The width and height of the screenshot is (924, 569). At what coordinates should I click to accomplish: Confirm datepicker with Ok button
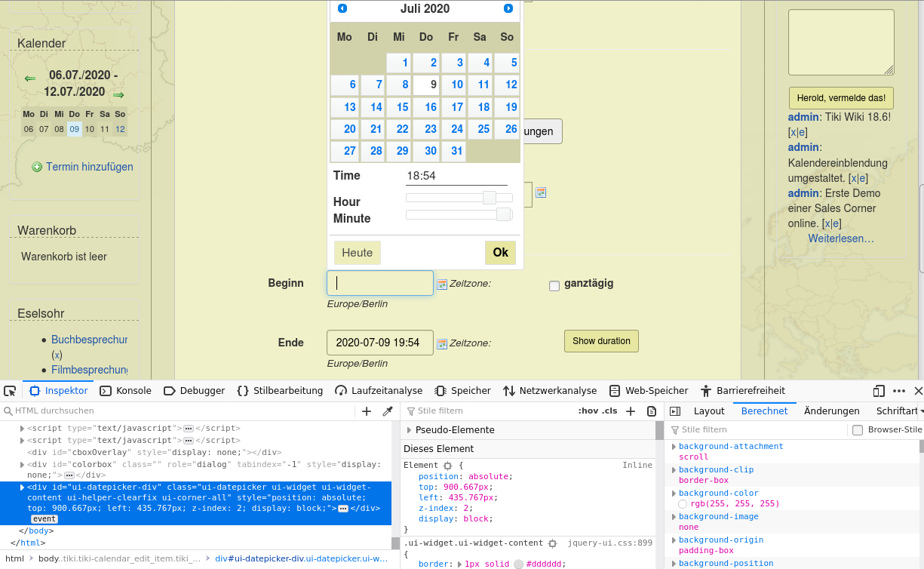tap(501, 253)
